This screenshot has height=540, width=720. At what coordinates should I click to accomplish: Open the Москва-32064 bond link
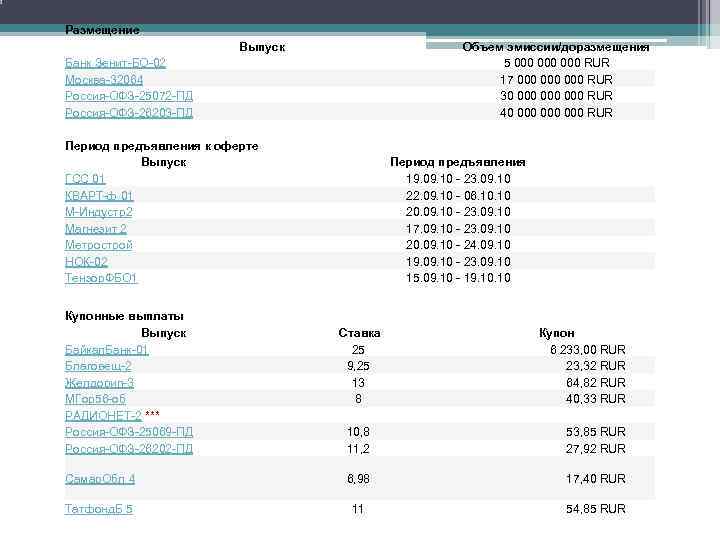point(104,80)
